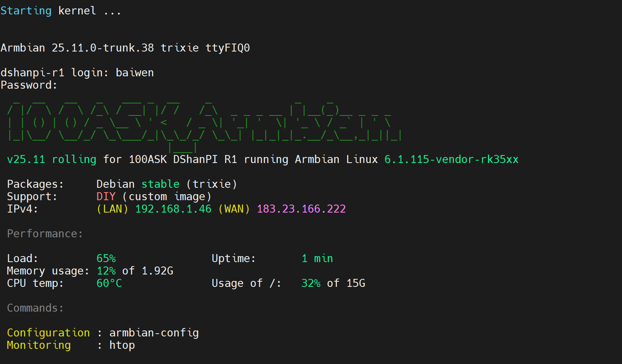Click the kernel version 6.1.115-vendor-rk35xx

pos(451,159)
